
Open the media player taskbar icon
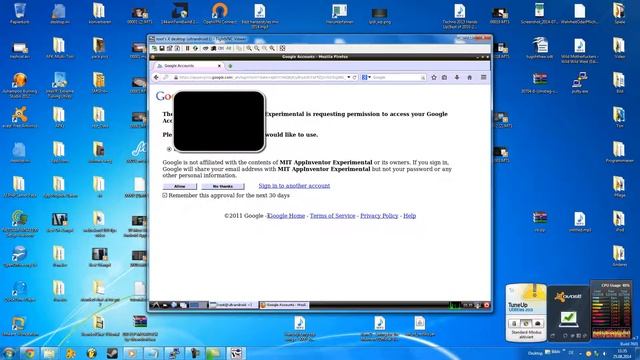point(132,353)
